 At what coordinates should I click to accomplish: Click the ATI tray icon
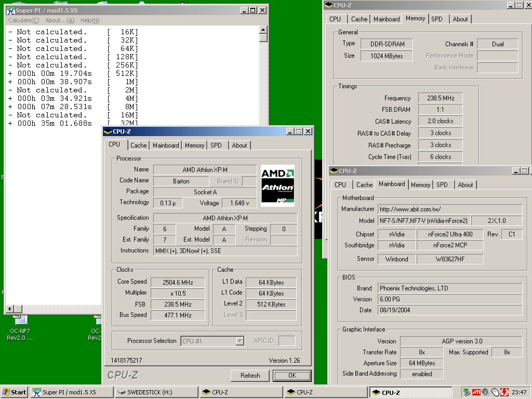pos(476,392)
